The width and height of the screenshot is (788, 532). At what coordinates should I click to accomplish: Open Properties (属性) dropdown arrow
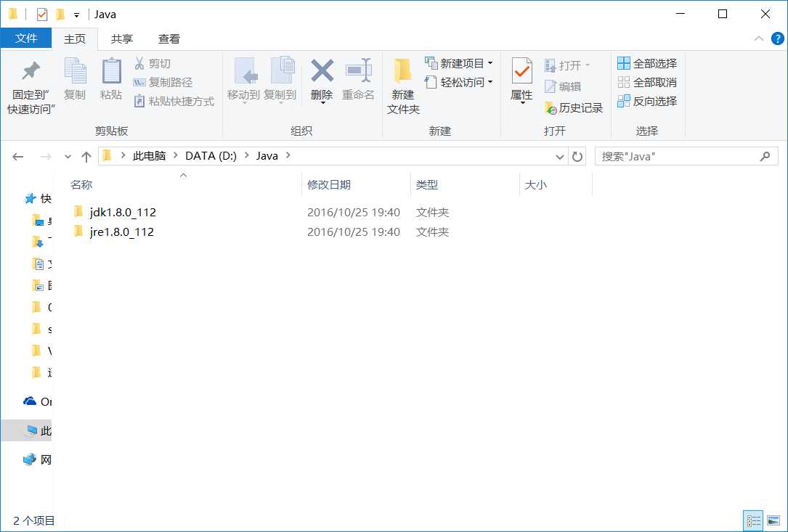pos(522,103)
